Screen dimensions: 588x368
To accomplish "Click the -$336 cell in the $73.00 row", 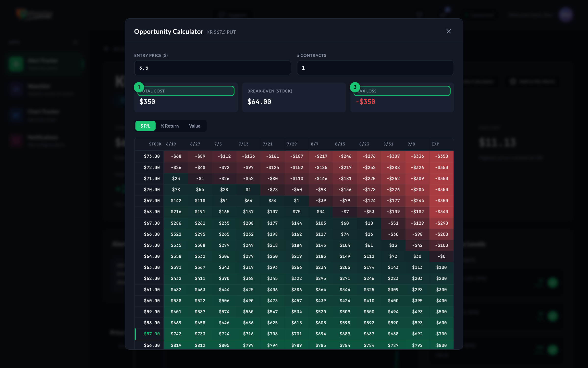I will 417,156.
